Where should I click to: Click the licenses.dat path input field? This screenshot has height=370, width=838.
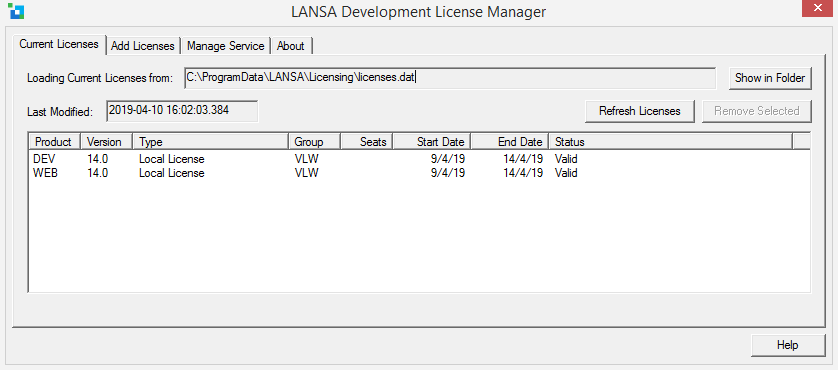coord(449,78)
